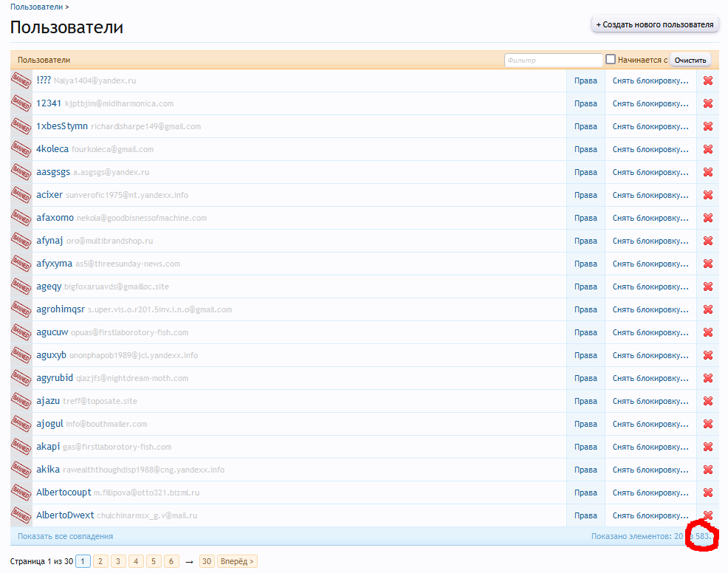The height and width of the screenshot is (573, 728).
Task: Go to page 2 in pagination
Action: [x=101, y=562]
